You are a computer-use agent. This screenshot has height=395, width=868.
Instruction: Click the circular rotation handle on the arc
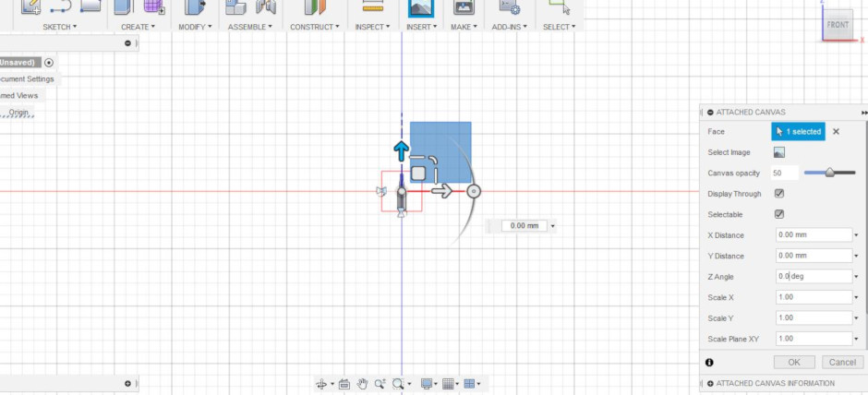pos(474,191)
